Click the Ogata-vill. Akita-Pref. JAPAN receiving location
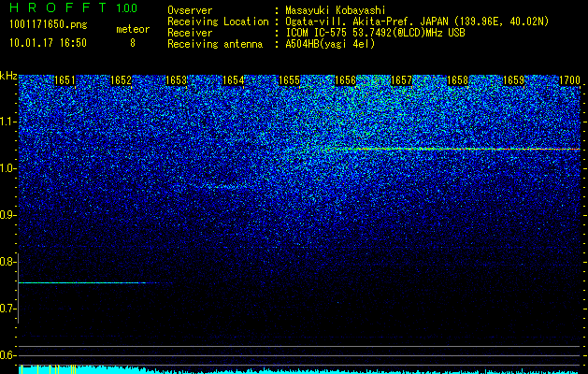This screenshot has width=588, height=374. click(x=417, y=22)
